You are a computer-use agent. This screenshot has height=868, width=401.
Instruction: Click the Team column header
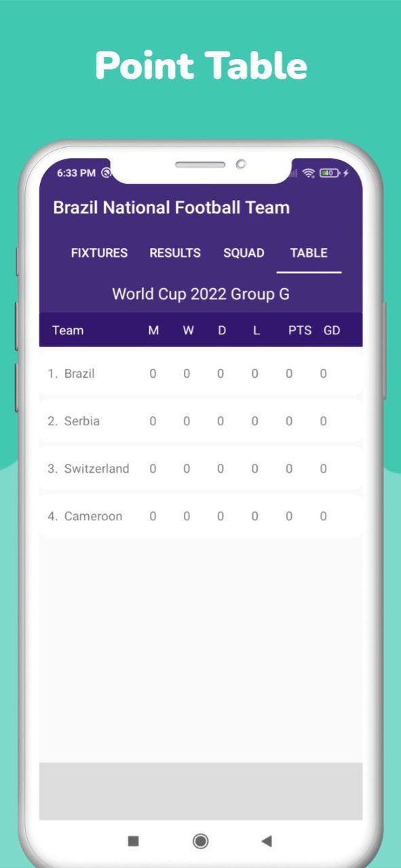coord(69,330)
